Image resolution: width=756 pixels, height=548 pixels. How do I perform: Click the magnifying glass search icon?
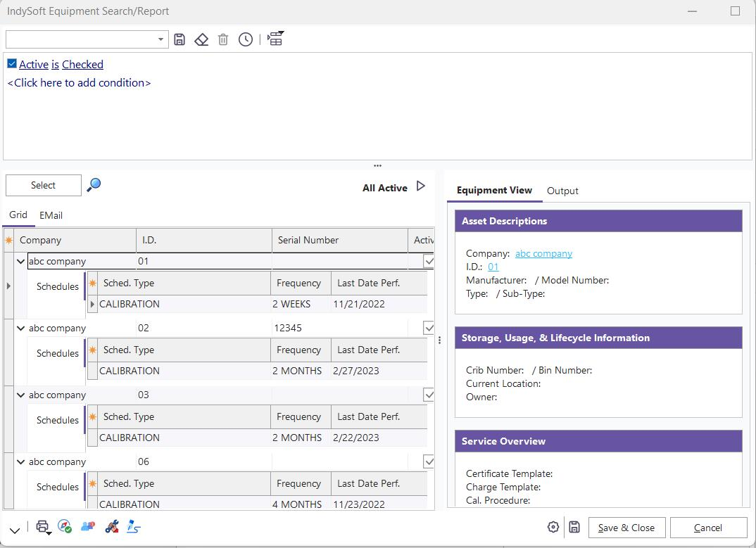94,185
